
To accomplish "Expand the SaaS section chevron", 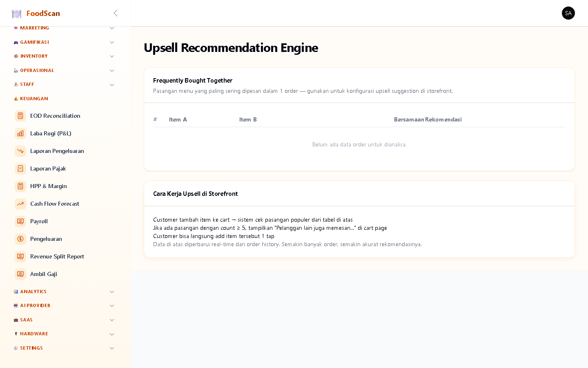I will (x=112, y=320).
